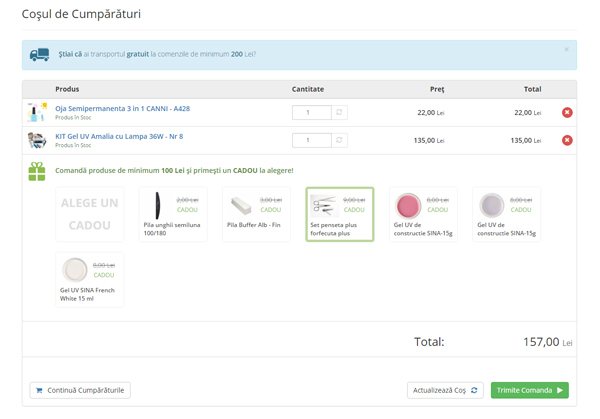Choose Set penseta plus forfecuta gift
Viewport: 600px width, 419px height.
pyautogui.click(x=339, y=214)
